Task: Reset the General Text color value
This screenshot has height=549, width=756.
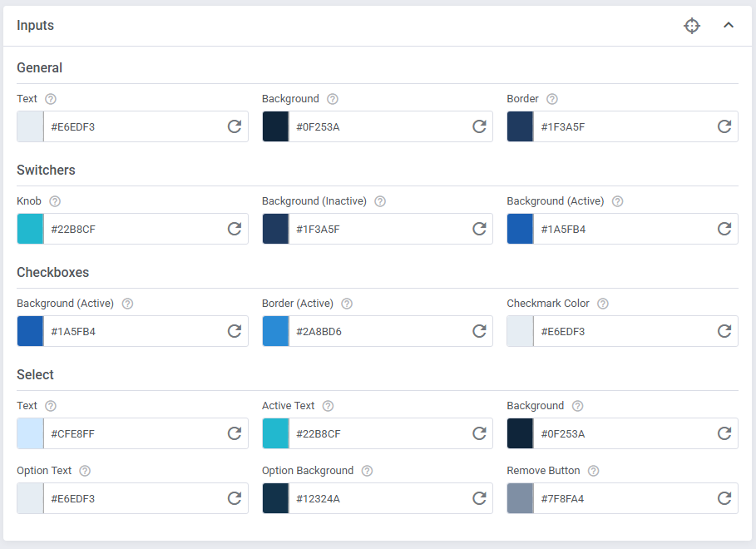Action: [235, 126]
